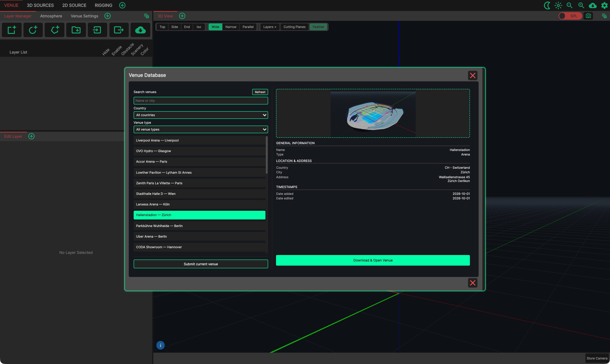Click top bar cloud download icon

593,5
